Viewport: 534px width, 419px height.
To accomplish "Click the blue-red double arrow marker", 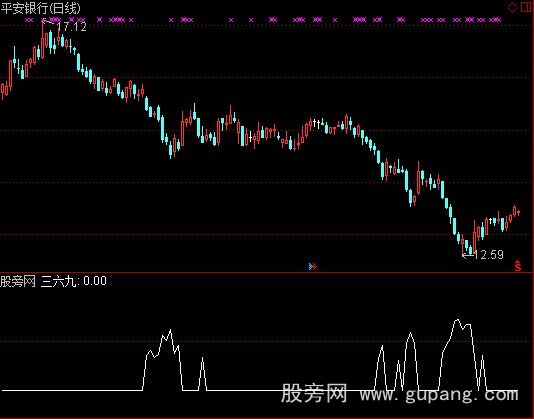I will point(313,266).
